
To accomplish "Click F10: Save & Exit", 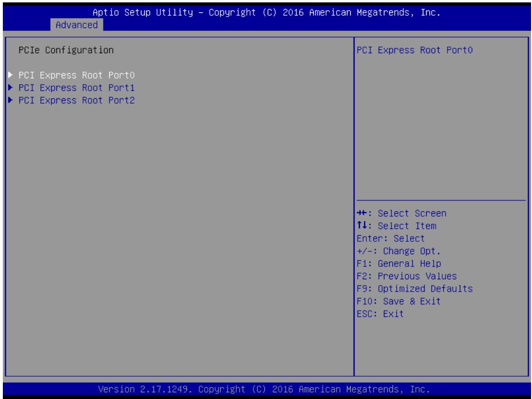I will [x=399, y=301].
